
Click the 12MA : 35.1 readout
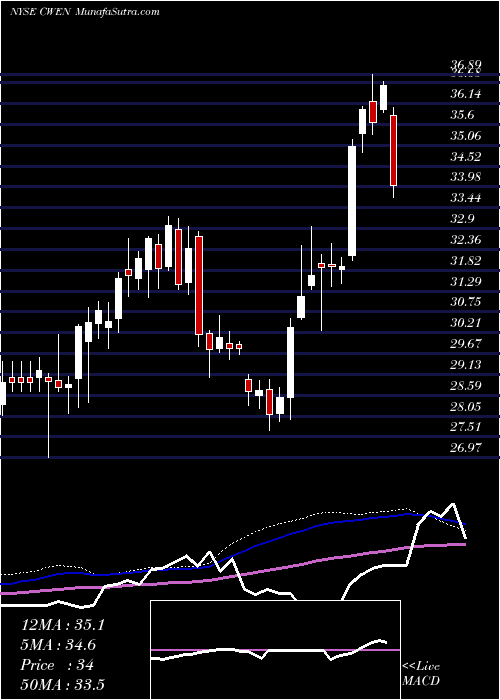pos(62,625)
